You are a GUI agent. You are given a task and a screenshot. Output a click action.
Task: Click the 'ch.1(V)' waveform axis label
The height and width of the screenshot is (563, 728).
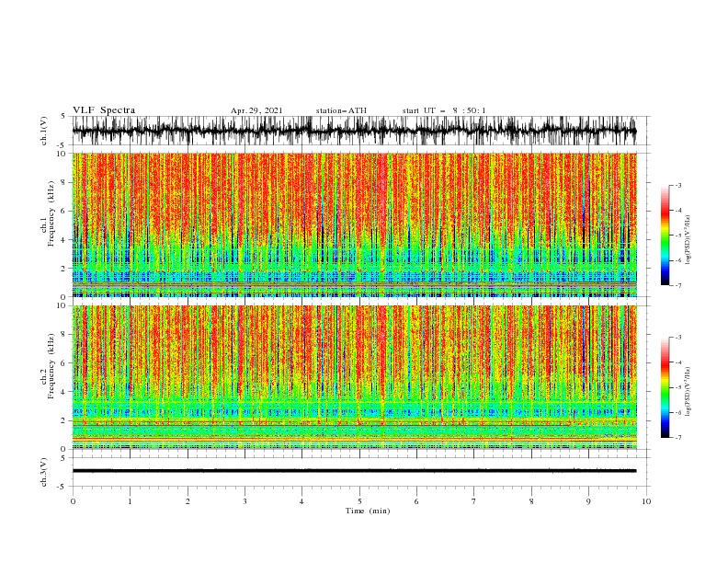point(44,131)
